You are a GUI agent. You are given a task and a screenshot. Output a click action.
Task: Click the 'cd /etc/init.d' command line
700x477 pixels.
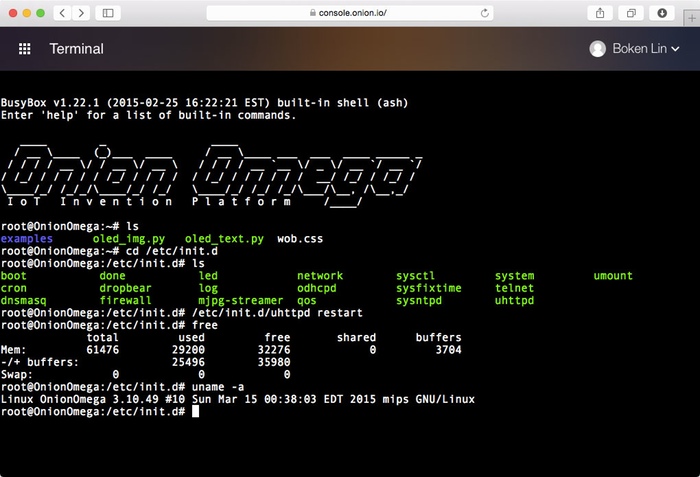click(109, 251)
